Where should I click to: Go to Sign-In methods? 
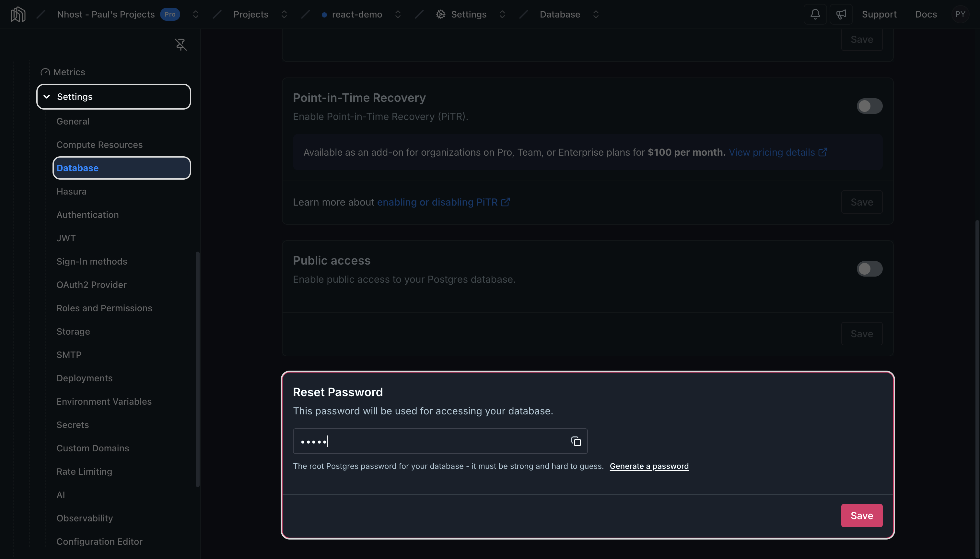tap(92, 261)
